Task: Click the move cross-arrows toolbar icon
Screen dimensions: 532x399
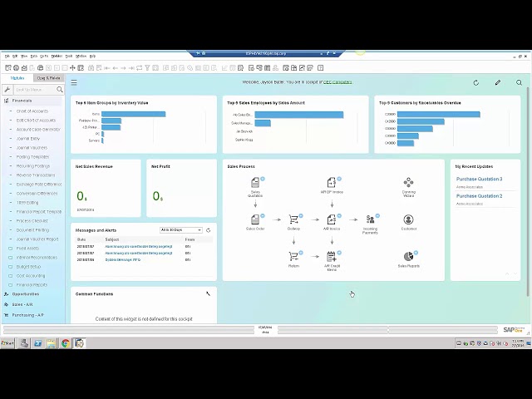Action: 72,68
